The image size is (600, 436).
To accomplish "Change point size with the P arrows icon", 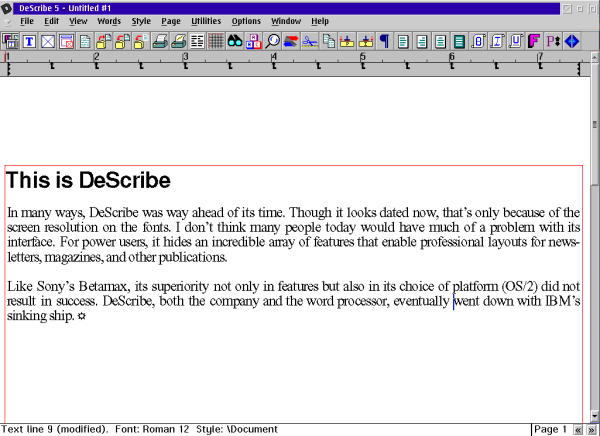I will click(553, 41).
